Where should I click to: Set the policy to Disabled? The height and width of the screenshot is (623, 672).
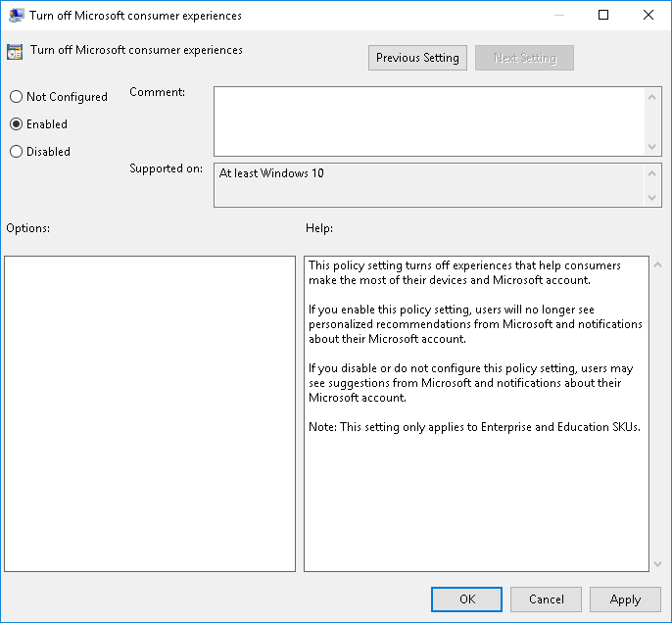point(16,152)
